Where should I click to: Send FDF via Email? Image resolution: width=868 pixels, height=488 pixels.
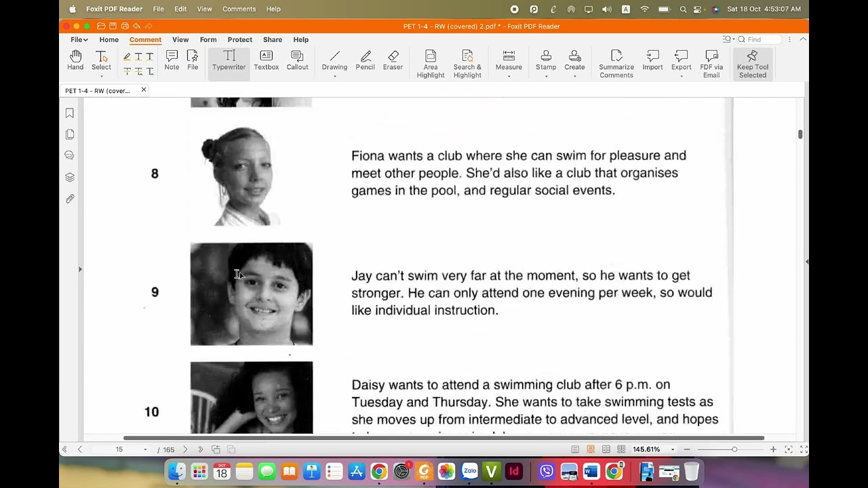[711, 64]
